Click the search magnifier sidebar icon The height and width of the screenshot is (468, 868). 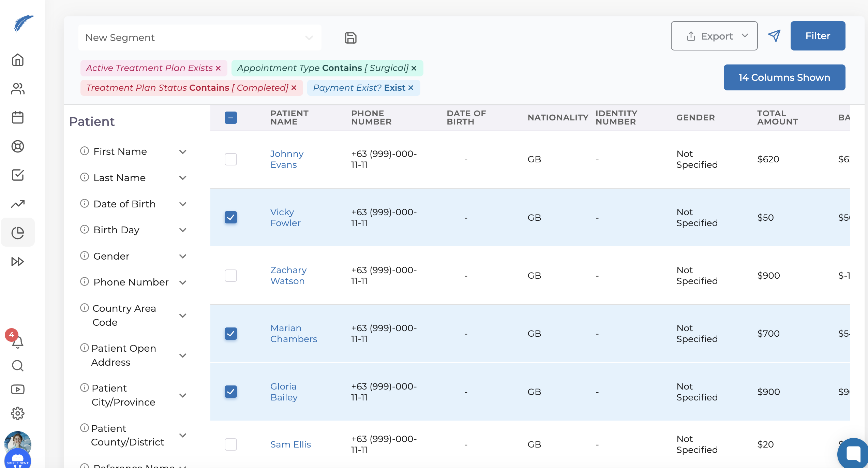pos(18,366)
